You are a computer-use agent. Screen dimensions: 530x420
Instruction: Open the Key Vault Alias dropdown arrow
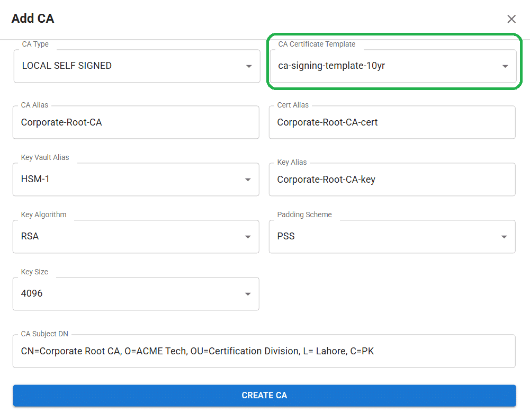(248, 179)
